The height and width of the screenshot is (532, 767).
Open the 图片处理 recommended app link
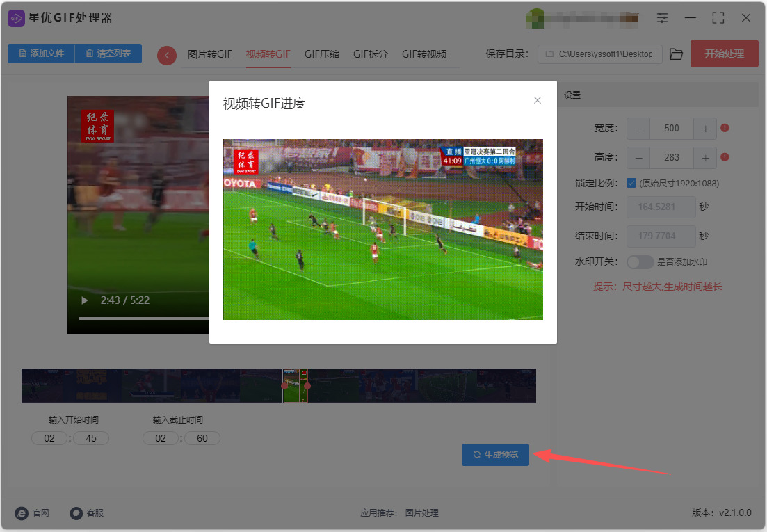[421, 513]
